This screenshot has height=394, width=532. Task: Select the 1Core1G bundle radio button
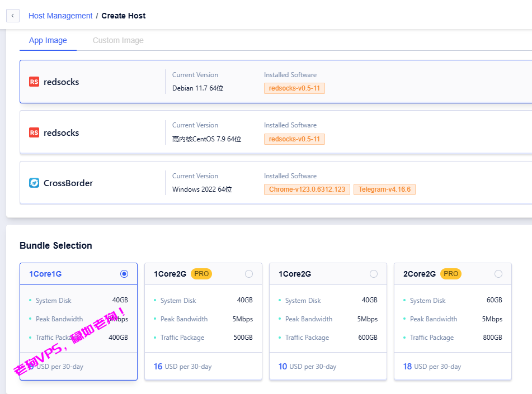point(124,274)
